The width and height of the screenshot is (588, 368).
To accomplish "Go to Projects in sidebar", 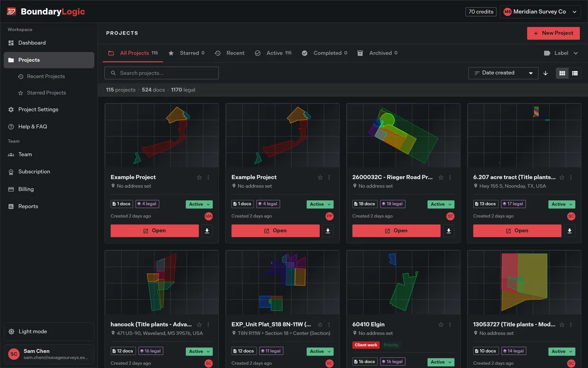I will 49,60.
